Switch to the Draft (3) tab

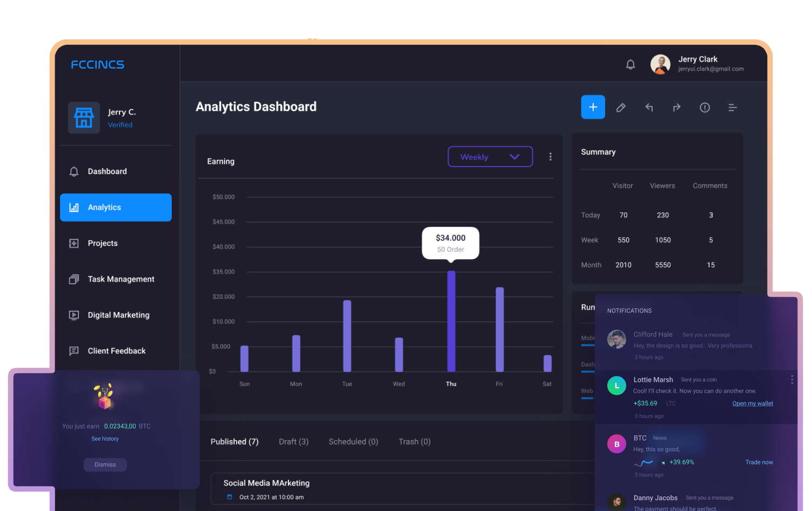coord(293,442)
